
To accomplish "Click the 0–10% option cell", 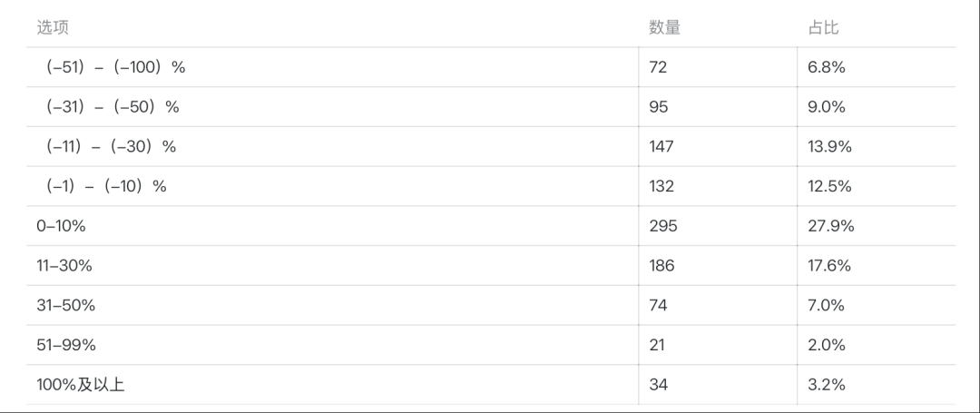I will click(61, 226).
